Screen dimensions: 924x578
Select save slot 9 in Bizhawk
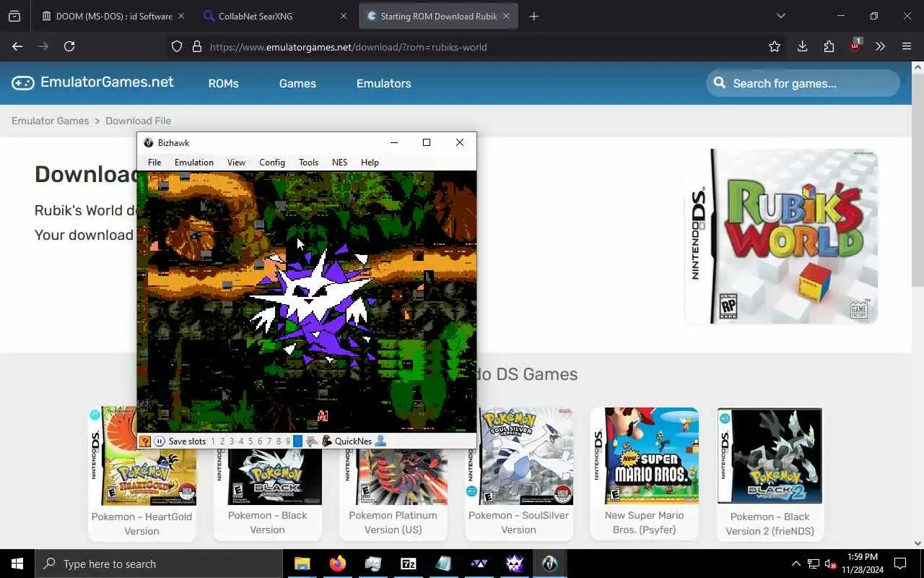(288, 441)
